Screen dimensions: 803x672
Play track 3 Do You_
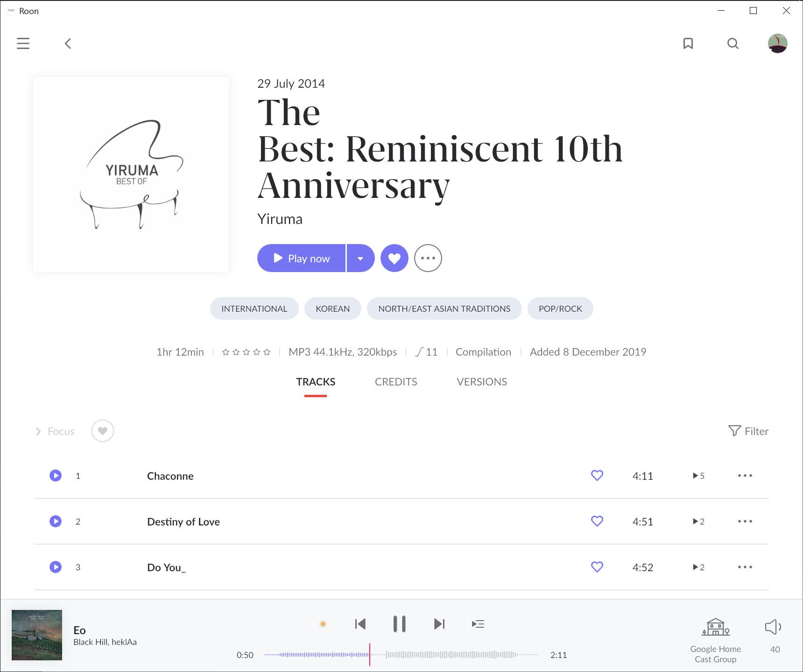[56, 567]
